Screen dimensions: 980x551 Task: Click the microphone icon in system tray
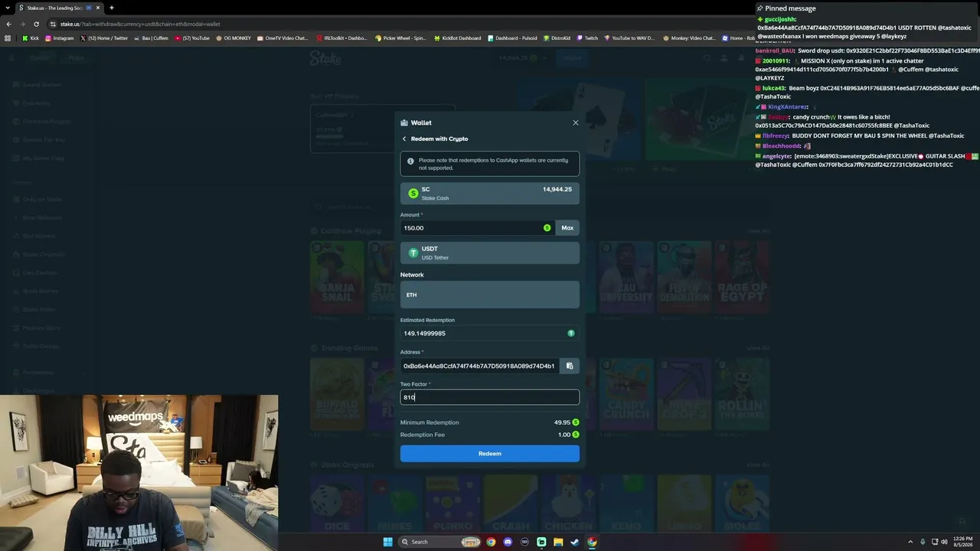click(x=923, y=542)
